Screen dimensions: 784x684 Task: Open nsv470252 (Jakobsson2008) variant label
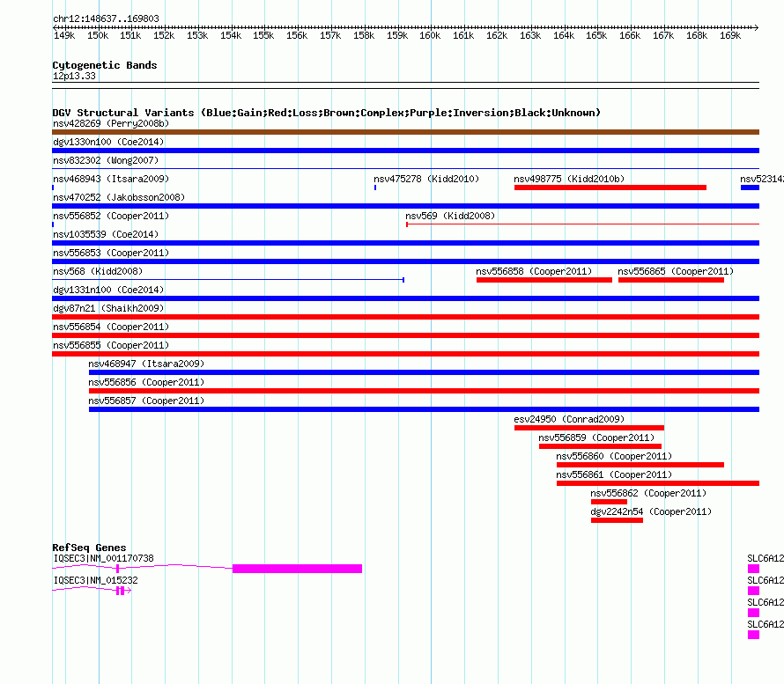119,197
